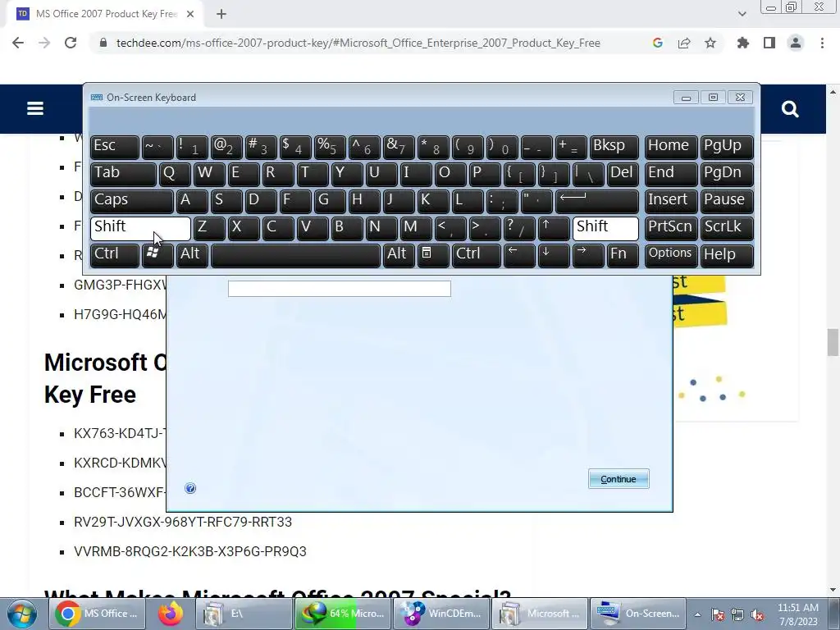Click the PrtScn key
The image size is (840, 630).
click(x=671, y=229)
